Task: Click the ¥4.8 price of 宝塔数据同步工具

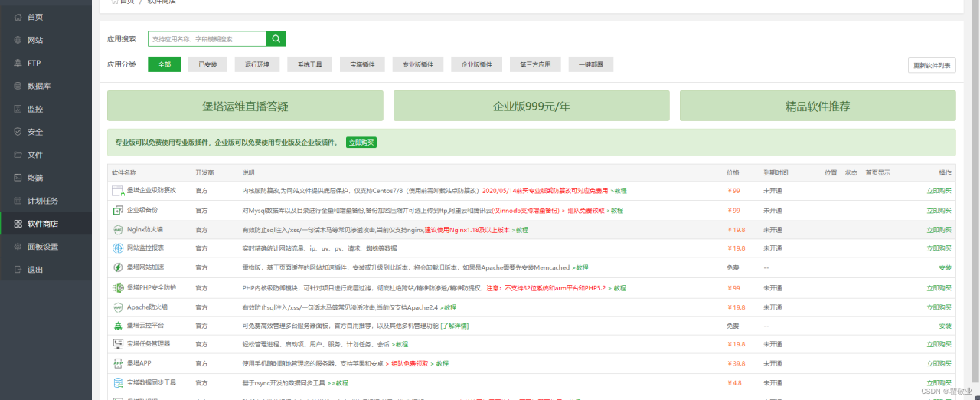Action: point(735,382)
